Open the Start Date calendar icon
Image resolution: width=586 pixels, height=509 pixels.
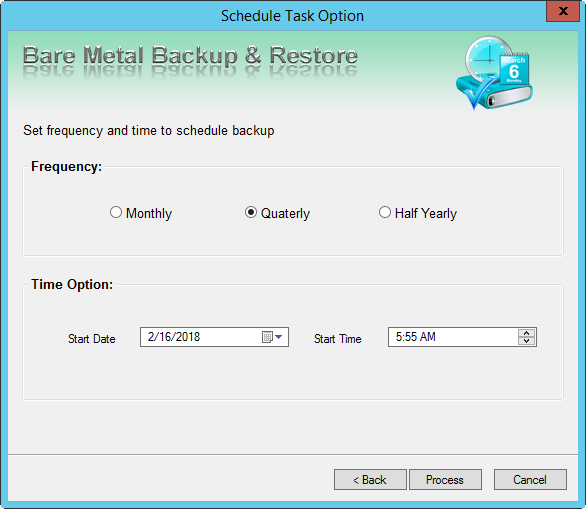[x=267, y=337]
